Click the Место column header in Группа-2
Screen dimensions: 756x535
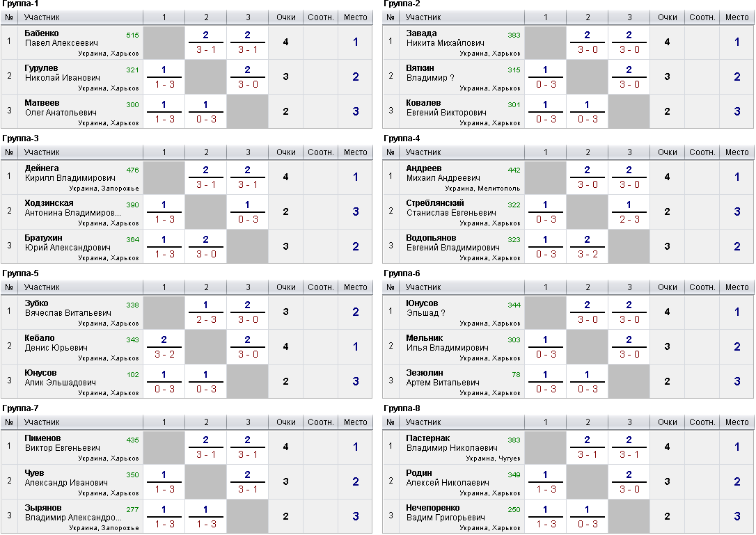click(x=737, y=17)
